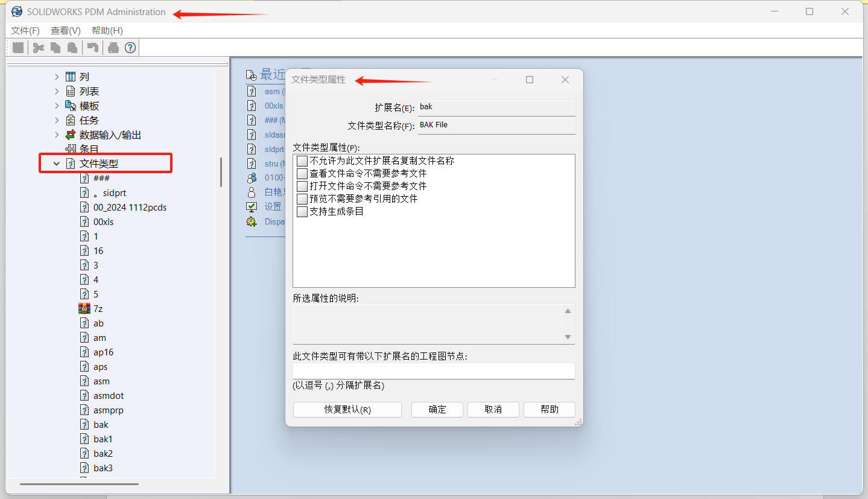Select the aps file type in the tree
Screen dimensions: 868x499
tap(101, 366)
